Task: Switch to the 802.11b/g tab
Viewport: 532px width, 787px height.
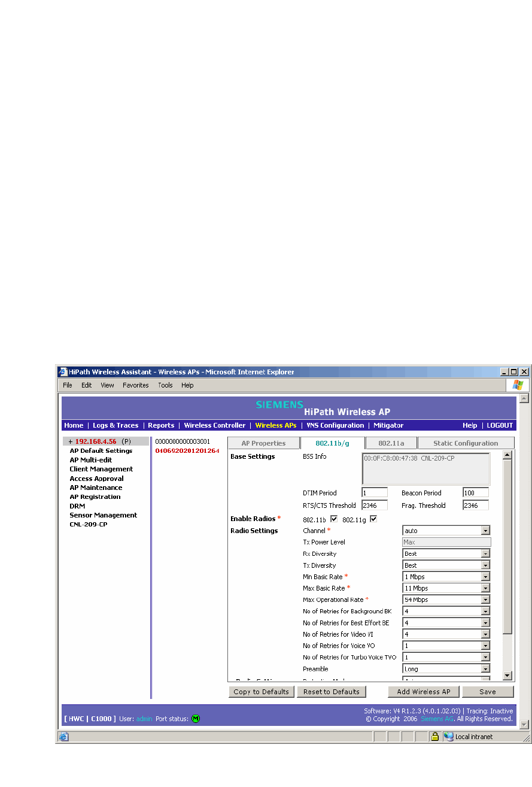Action: click(x=332, y=443)
